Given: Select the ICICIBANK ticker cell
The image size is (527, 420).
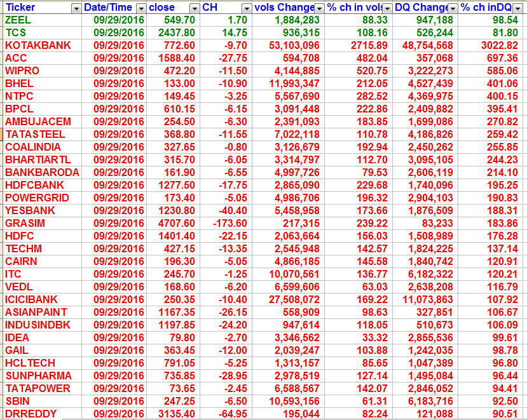Looking at the screenshot, I should point(31,299).
